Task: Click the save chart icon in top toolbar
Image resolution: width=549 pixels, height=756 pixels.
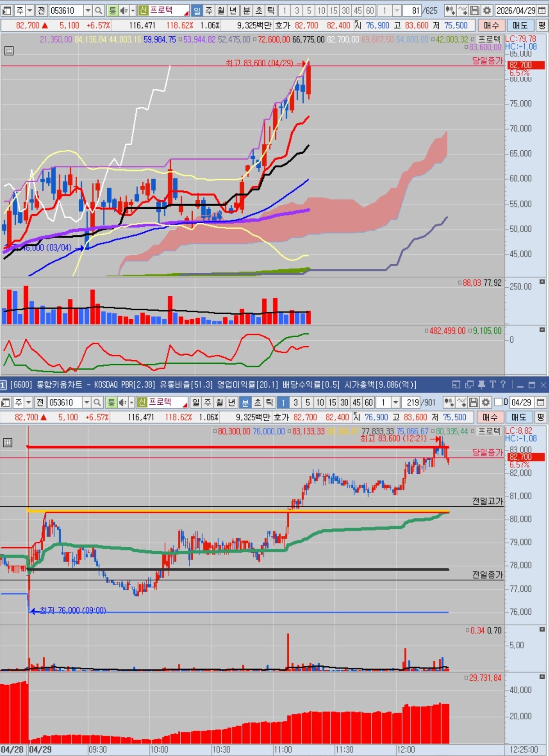Action: coord(475,10)
